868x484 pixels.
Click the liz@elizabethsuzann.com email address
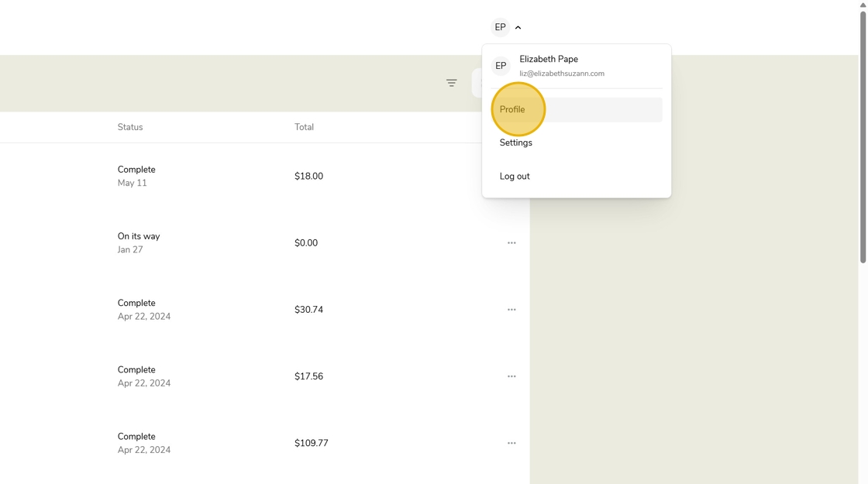562,74
